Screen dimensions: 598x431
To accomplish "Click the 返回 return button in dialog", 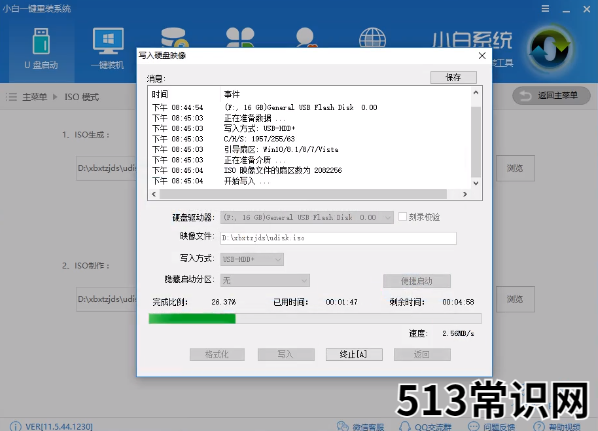I will click(x=422, y=354).
